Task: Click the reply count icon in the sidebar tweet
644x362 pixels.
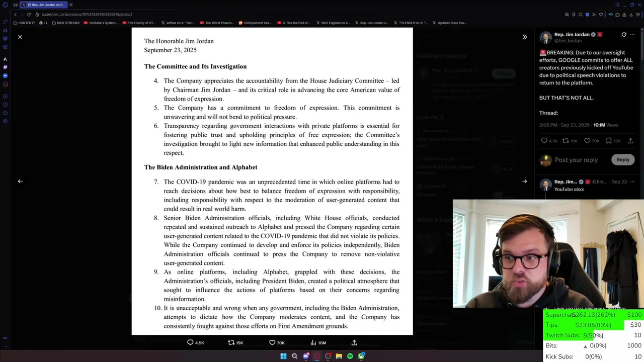Action: [x=544, y=141]
